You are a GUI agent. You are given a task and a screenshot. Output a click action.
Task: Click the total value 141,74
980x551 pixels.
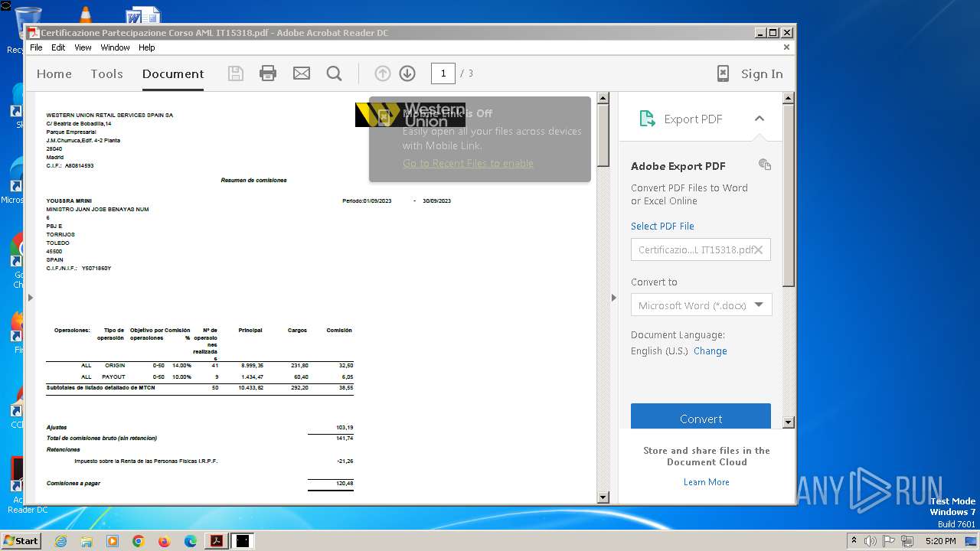(345, 439)
